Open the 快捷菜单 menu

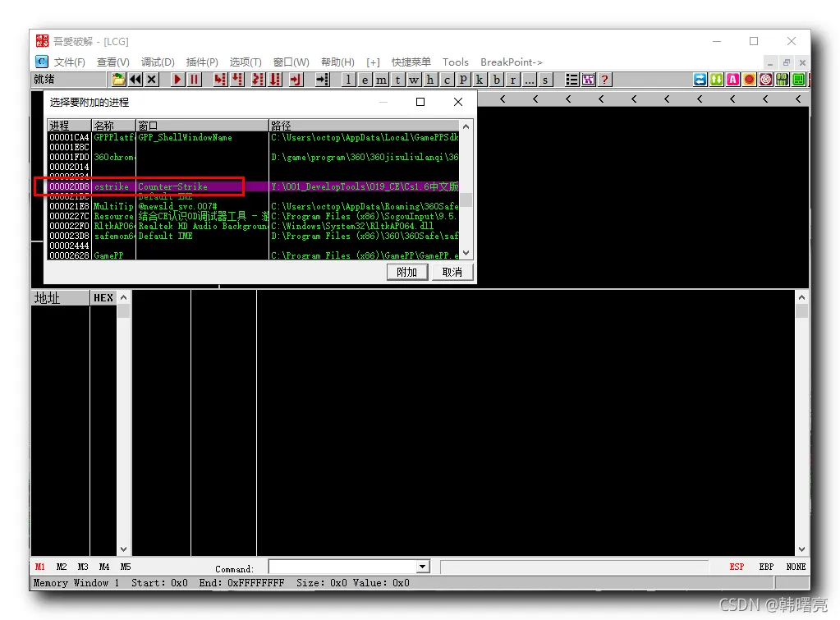click(411, 62)
